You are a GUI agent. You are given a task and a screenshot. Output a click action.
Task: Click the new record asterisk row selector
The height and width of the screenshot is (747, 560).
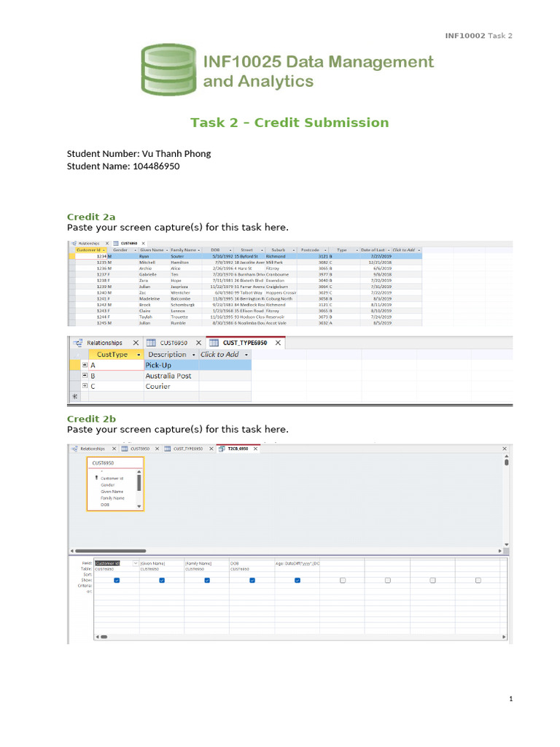[74, 396]
